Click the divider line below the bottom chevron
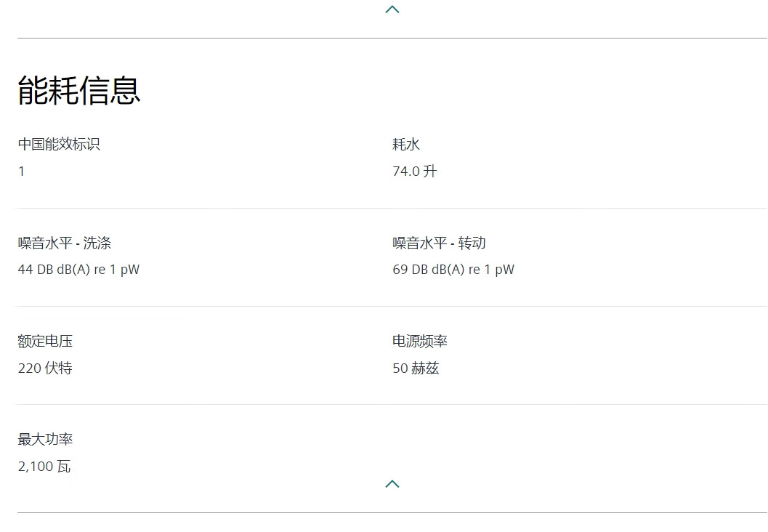Screen dimensions: 768x532 tap(392, 512)
